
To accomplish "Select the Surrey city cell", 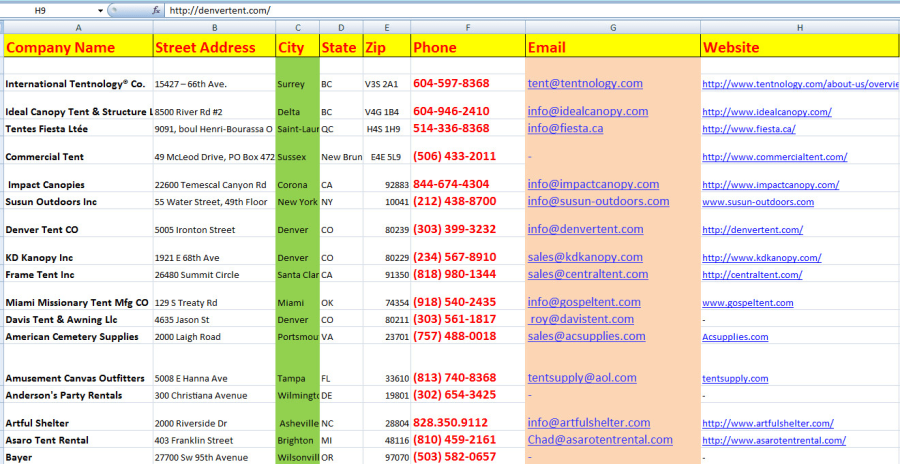I will point(298,84).
